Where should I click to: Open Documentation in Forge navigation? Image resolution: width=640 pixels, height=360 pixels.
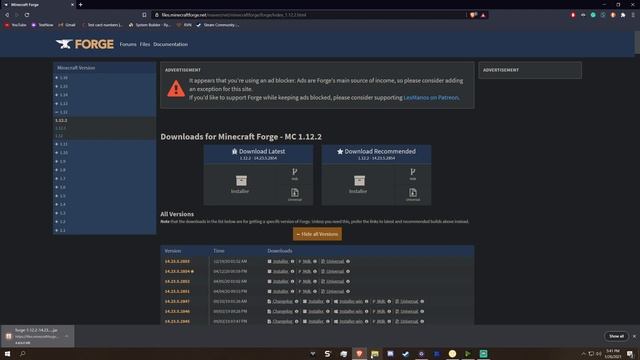pos(171,44)
